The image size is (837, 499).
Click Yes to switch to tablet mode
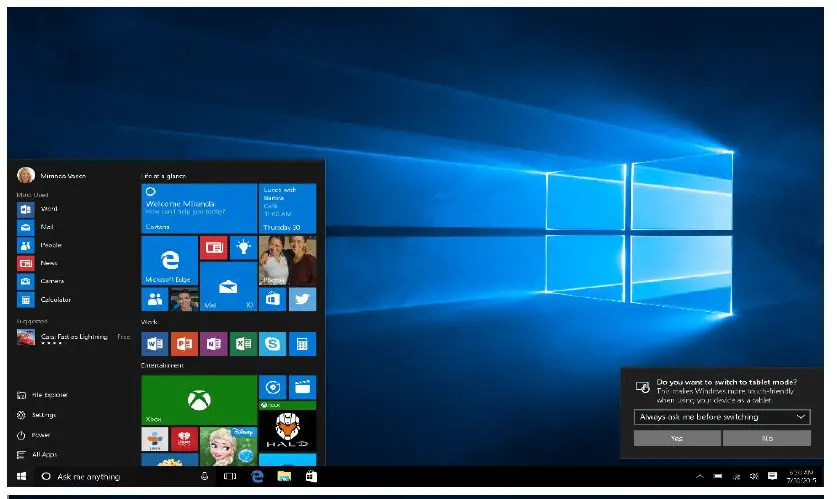pos(677,438)
